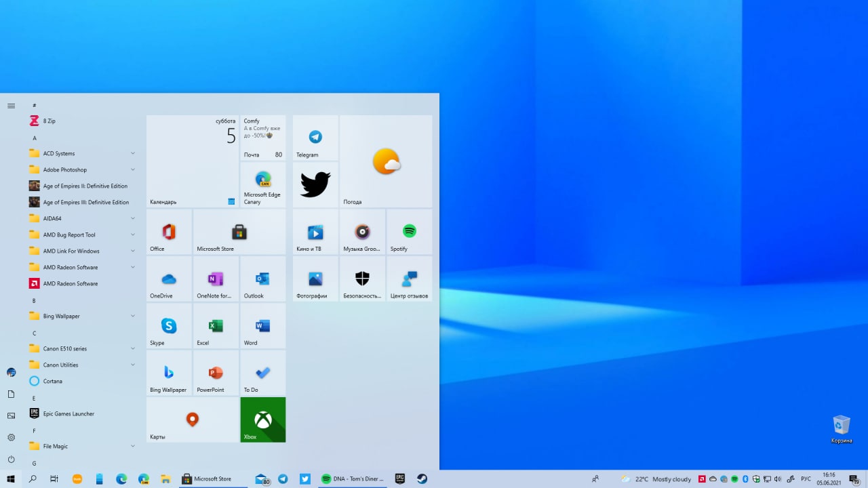Image resolution: width=868 pixels, height=488 pixels.
Task: Open the Фотографии tile
Action: pos(315,279)
